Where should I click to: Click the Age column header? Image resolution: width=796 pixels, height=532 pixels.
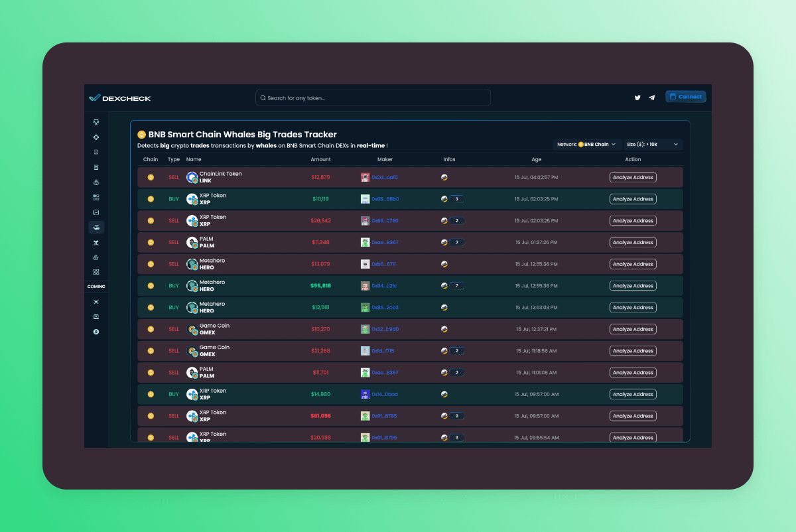536,159
